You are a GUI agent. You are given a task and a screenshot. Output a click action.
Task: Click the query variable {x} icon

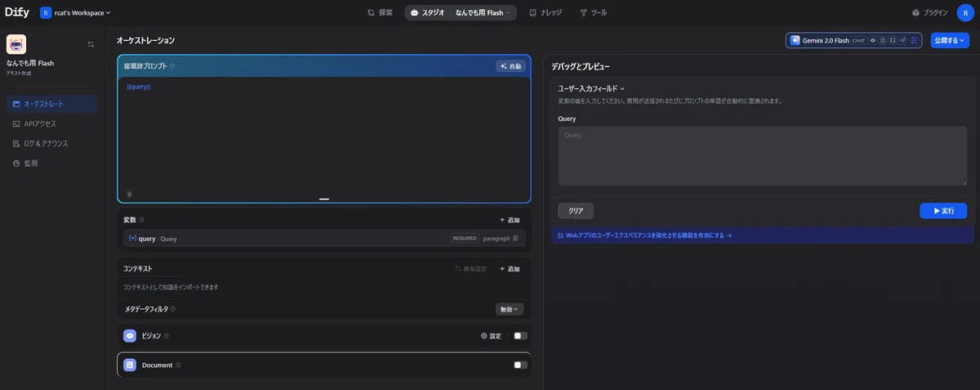(x=132, y=239)
